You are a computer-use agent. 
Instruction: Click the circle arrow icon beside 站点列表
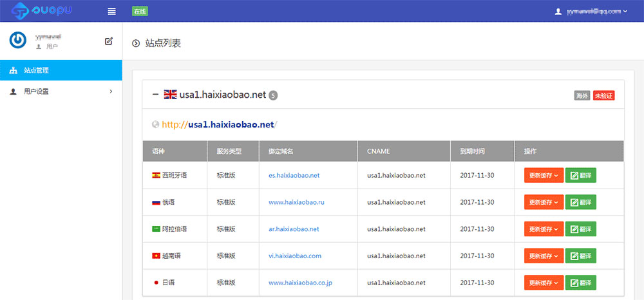(136, 43)
